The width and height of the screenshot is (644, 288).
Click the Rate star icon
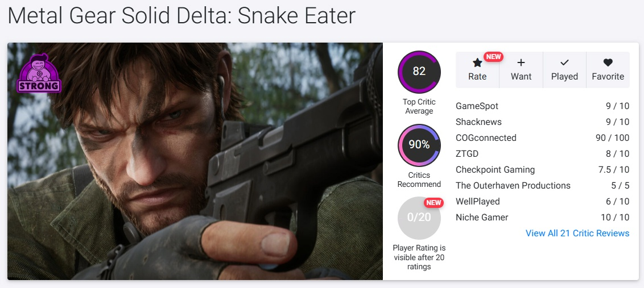(x=477, y=63)
